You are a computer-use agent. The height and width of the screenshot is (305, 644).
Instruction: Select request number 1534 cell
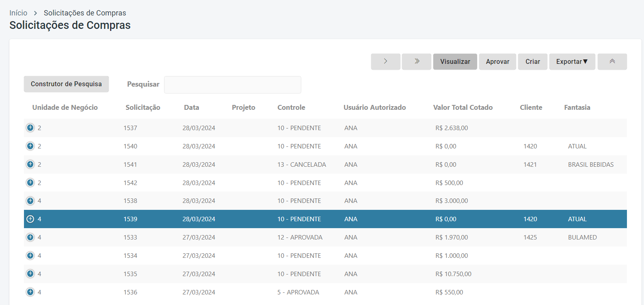pos(130,255)
